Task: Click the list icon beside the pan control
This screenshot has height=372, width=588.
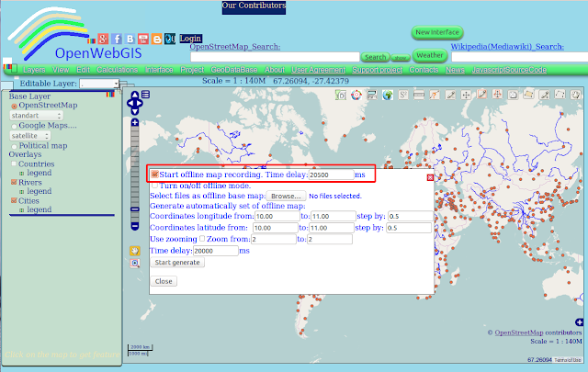Action: (x=146, y=95)
